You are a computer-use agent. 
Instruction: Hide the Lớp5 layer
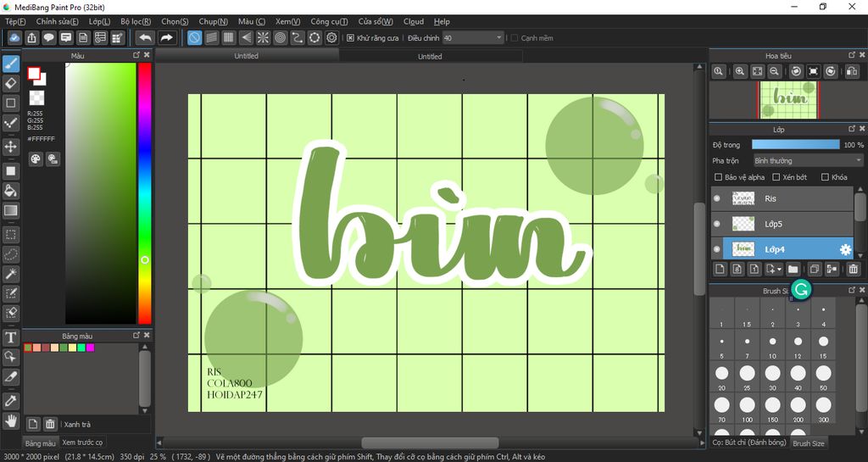717,224
